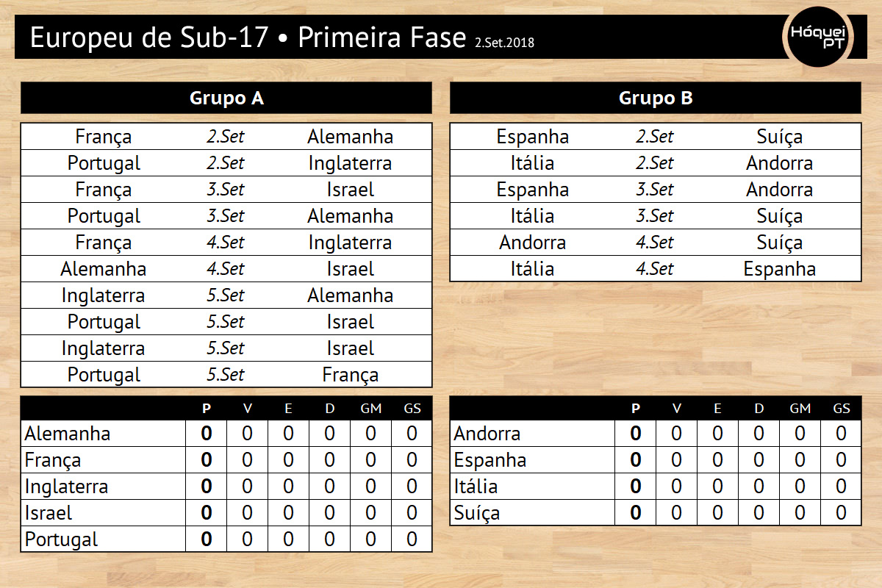Select the Itália vs Espanha 4.Set fixture
The height and width of the screenshot is (588, 882).
[x=656, y=268]
